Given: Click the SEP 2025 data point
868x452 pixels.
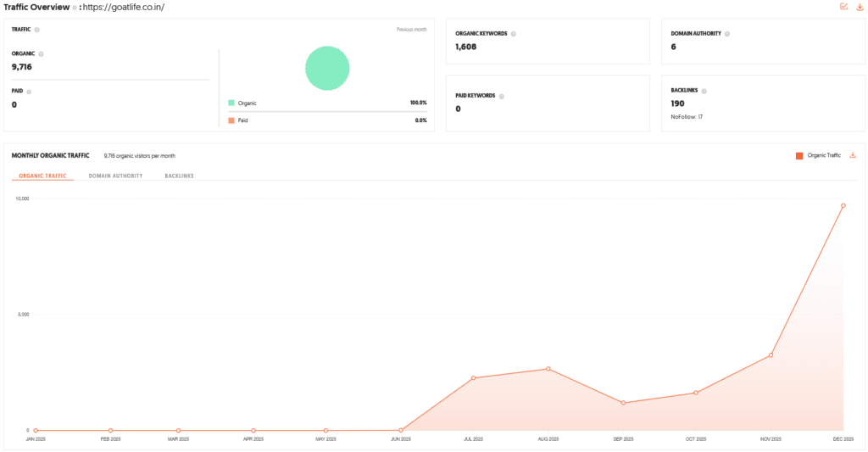Looking at the screenshot, I should (x=623, y=403).
